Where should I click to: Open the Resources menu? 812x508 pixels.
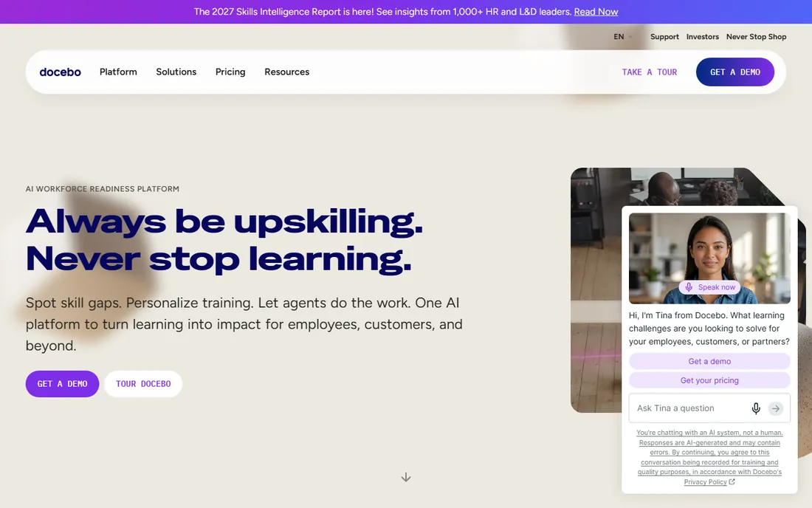click(x=287, y=72)
